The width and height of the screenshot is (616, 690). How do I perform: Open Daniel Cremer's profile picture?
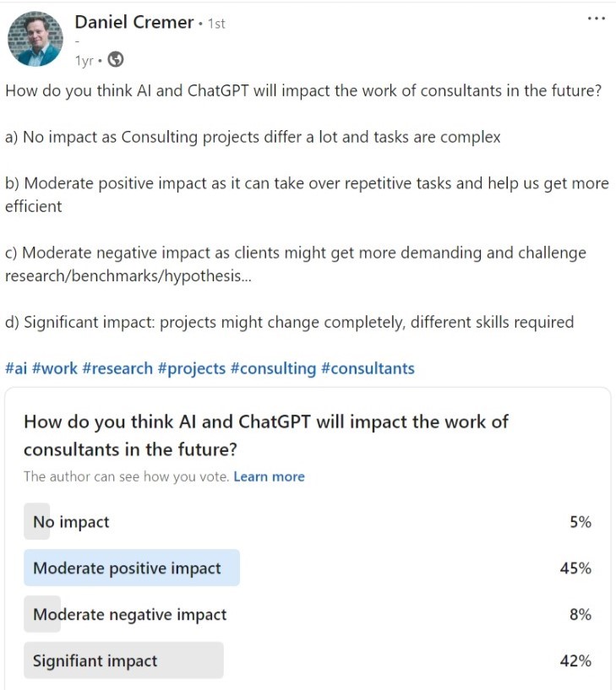35,39
